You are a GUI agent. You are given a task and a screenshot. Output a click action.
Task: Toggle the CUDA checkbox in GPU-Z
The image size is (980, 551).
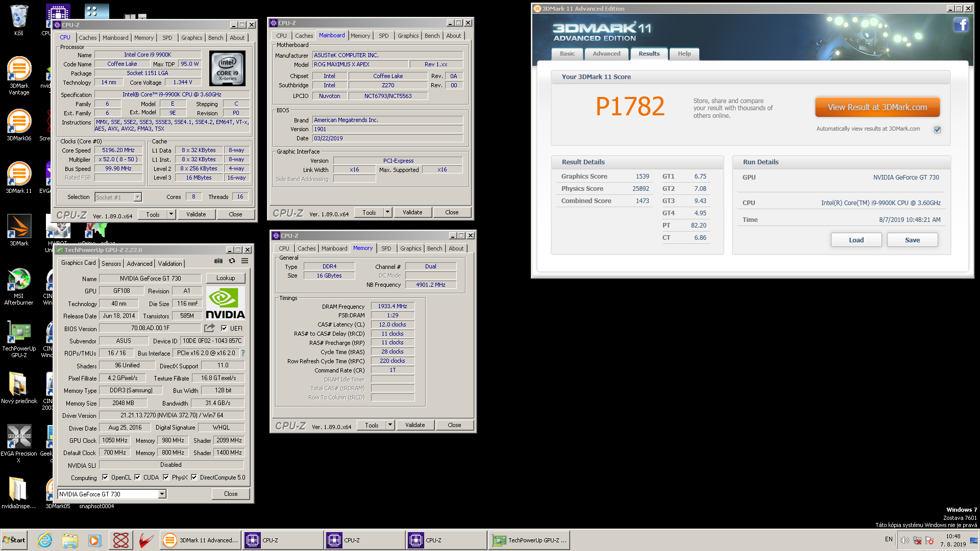click(x=137, y=478)
